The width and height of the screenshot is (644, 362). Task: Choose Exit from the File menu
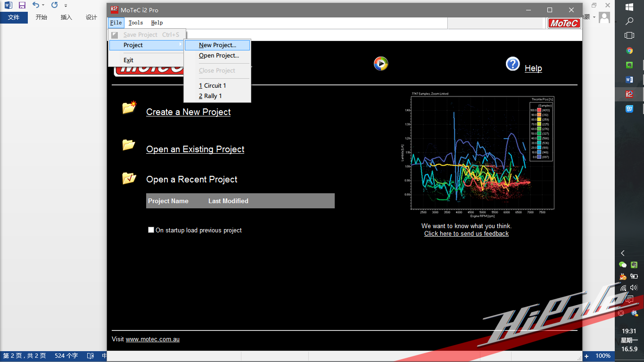click(147, 60)
